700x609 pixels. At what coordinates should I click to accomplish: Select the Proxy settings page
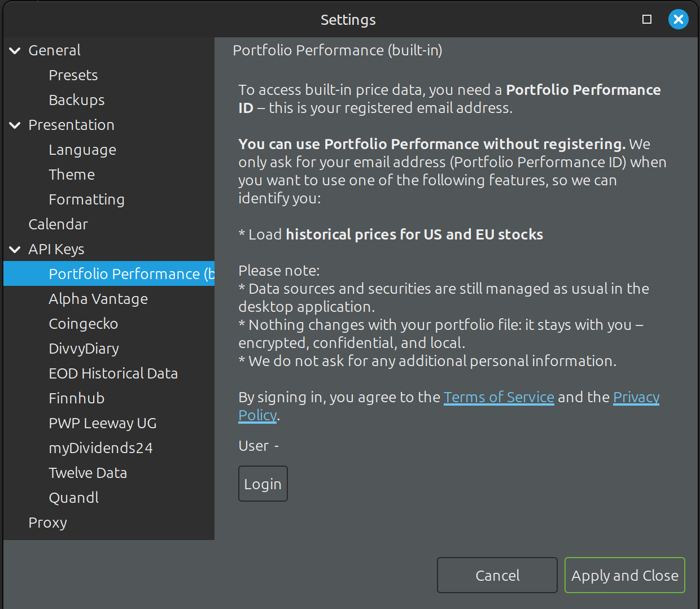(x=48, y=523)
